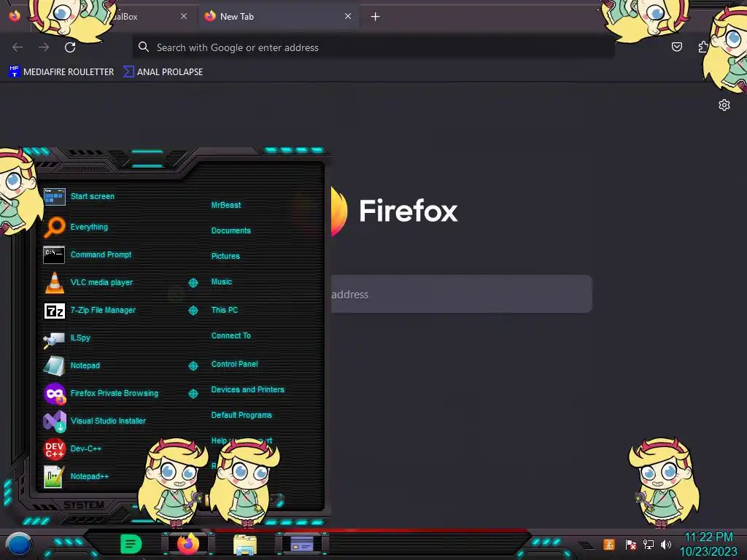The height and width of the screenshot is (560, 747).
Task: Expand Firefox Private Browsing jump list
Action: [x=193, y=394]
